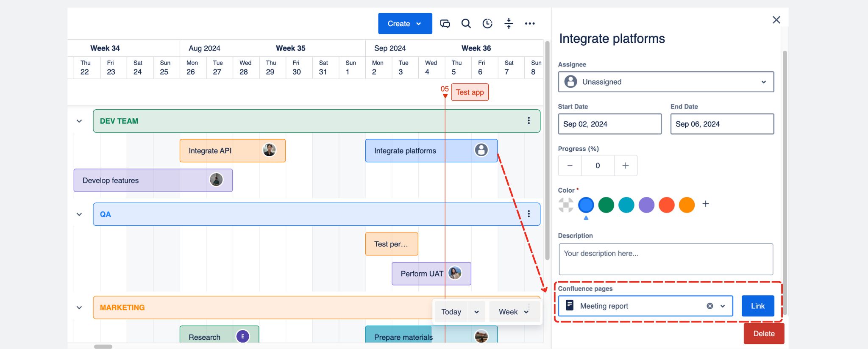Open the history clock icon
Viewport: 868px width, 349px height.
click(487, 24)
